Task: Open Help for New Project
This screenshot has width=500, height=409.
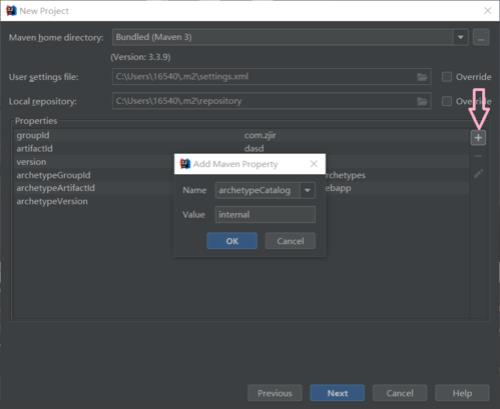Action: click(462, 393)
